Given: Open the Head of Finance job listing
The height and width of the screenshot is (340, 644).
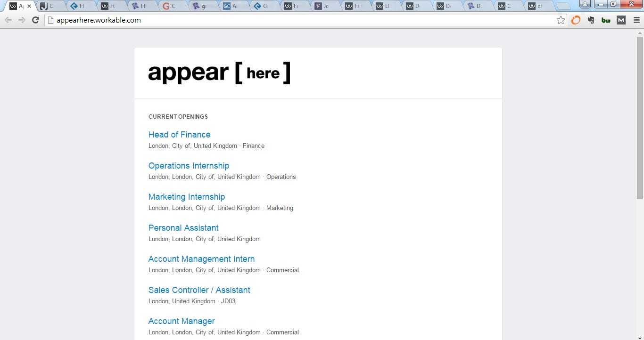Looking at the screenshot, I should pos(179,135).
